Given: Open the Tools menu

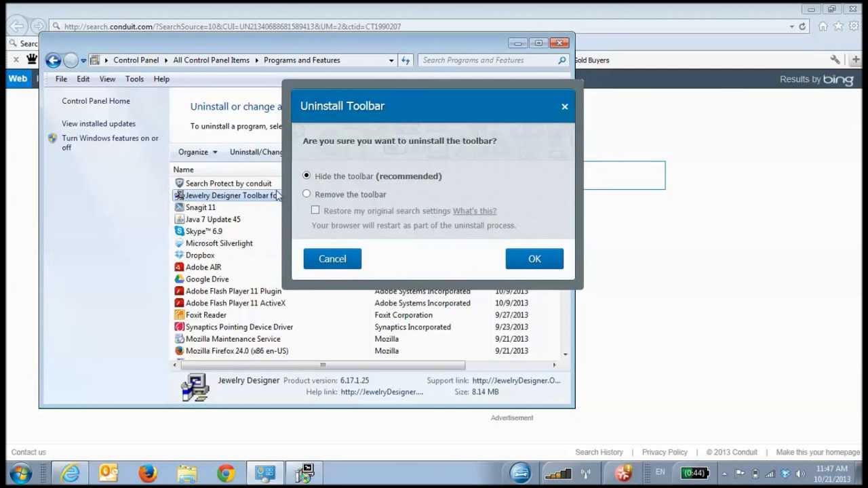Looking at the screenshot, I should tap(134, 79).
